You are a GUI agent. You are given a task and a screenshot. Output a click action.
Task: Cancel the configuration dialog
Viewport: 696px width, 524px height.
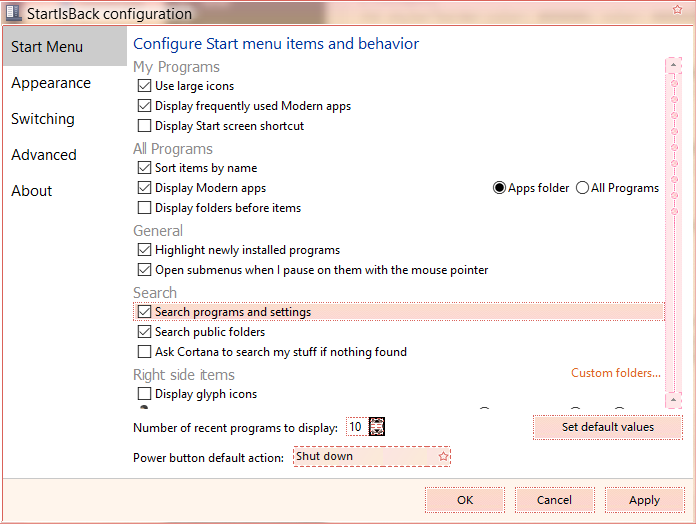point(554,500)
